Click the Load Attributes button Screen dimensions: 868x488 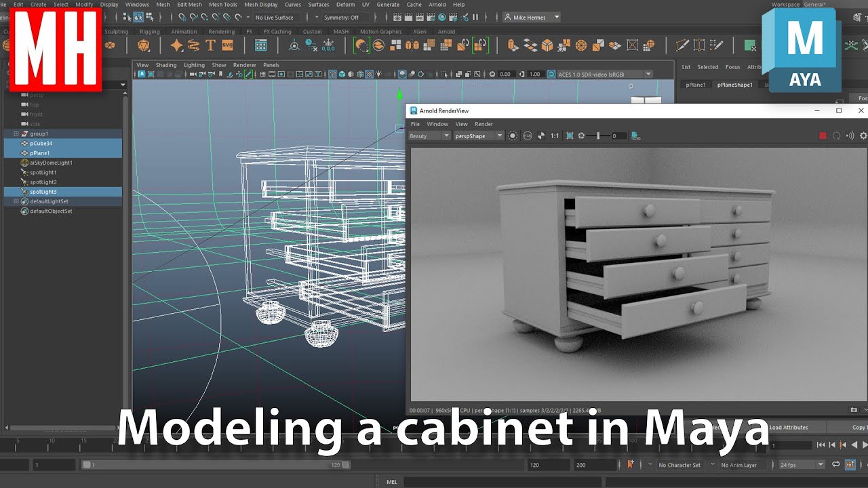pos(789,427)
